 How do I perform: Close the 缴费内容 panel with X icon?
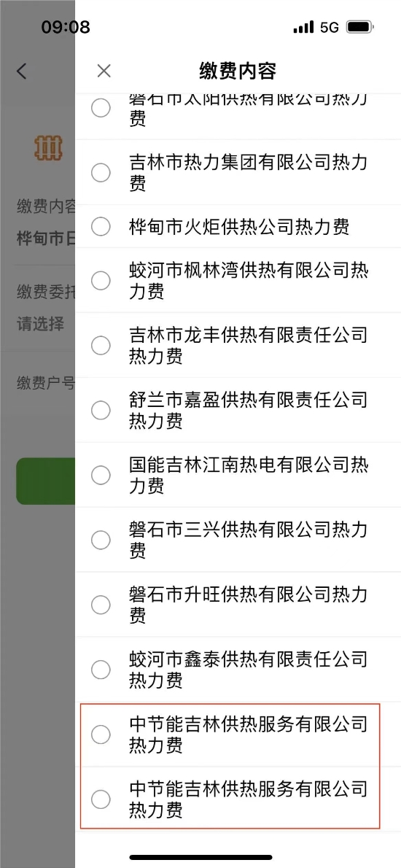104,71
